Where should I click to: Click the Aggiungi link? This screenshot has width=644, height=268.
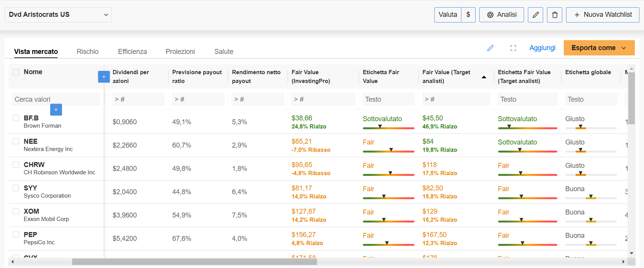pyautogui.click(x=542, y=48)
